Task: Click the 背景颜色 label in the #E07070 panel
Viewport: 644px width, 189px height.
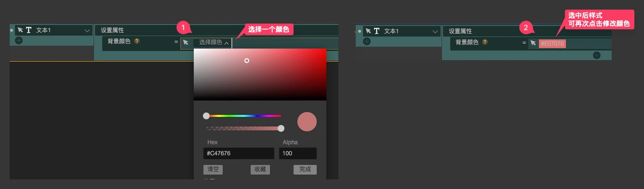Action: [x=467, y=42]
